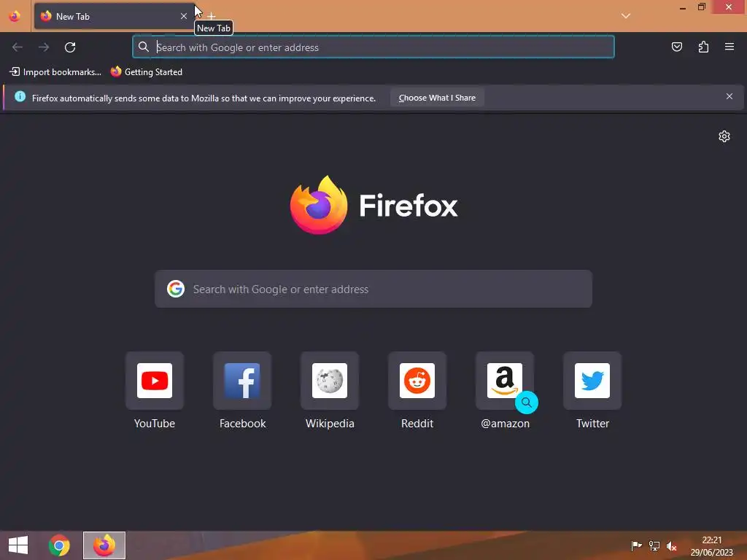Click the search badge on the amazon tile

[x=527, y=402]
